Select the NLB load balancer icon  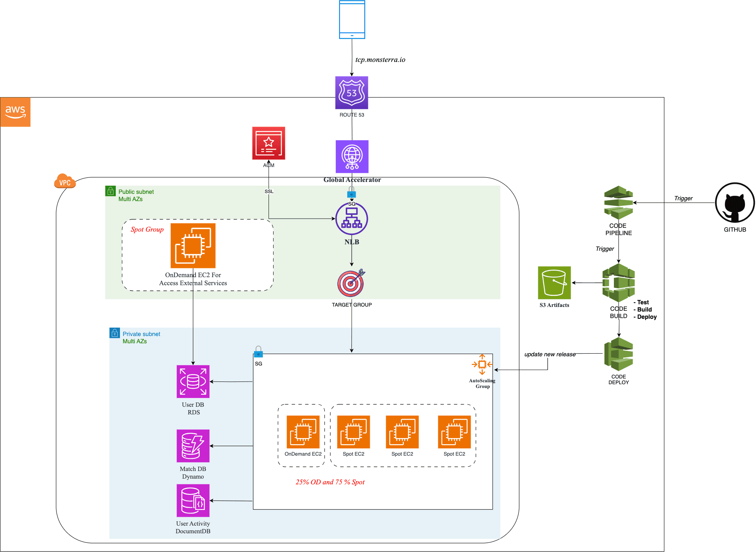[351, 219]
